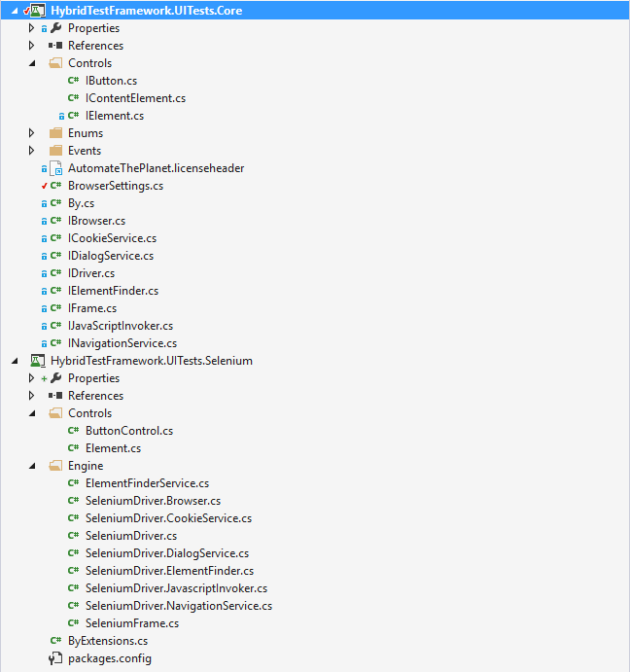Viewport: 630px width, 672px height.
Task: Collapse the Selenium project's Controls folder
Action: (x=32, y=413)
